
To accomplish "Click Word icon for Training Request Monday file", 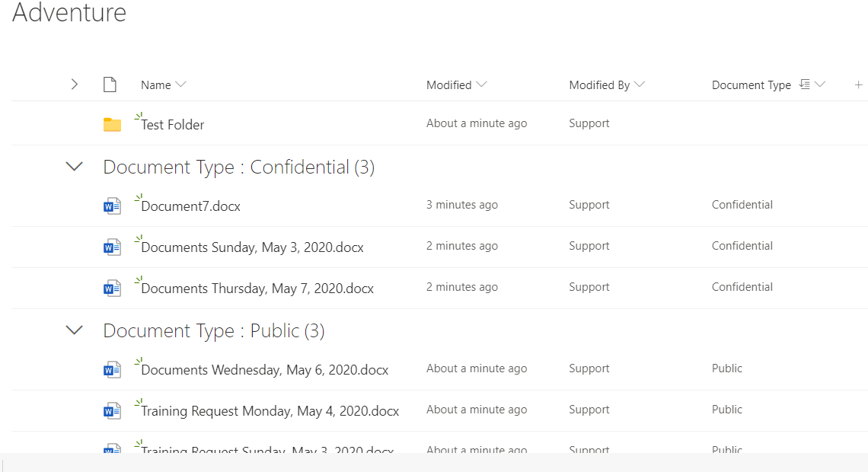I will [x=113, y=411].
